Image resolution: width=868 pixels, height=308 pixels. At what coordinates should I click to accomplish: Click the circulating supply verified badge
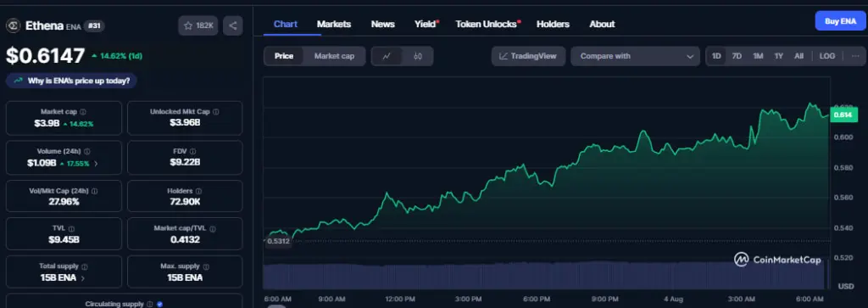pos(159,304)
